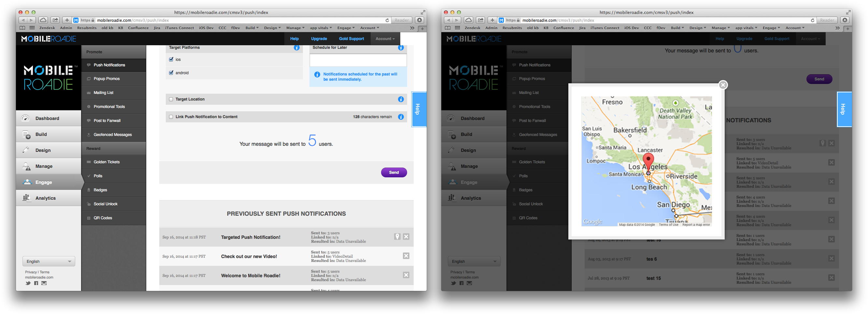Open Design section in left window sidebar
The width and height of the screenshot is (868, 314).
click(x=49, y=150)
